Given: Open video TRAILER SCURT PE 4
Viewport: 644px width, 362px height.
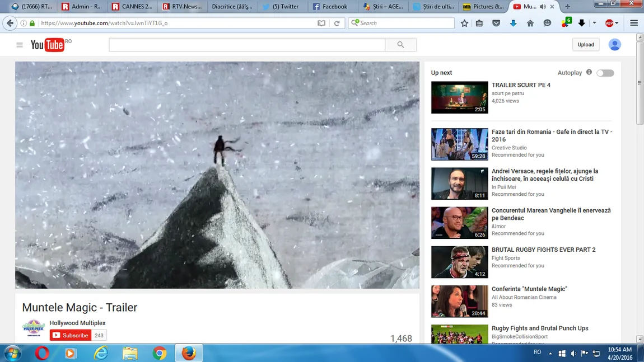Looking at the screenshot, I should 521,85.
